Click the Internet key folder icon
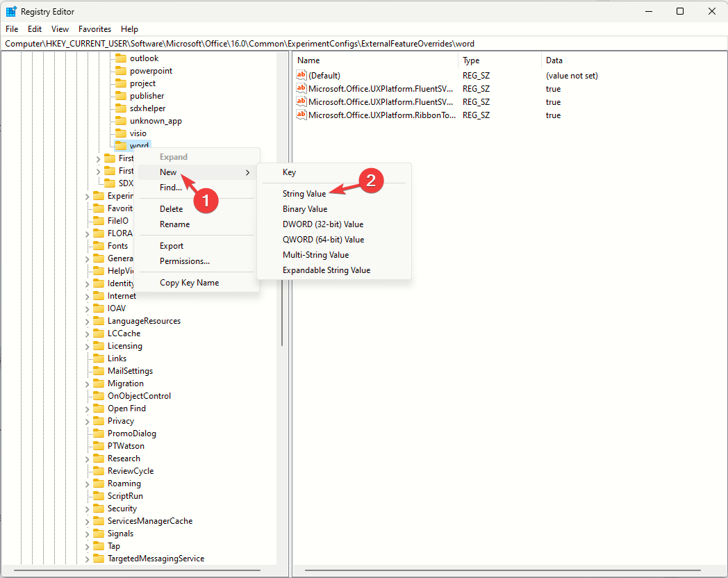Image resolution: width=728 pixels, height=578 pixels. pyautogui.click(x=99, y=296)
